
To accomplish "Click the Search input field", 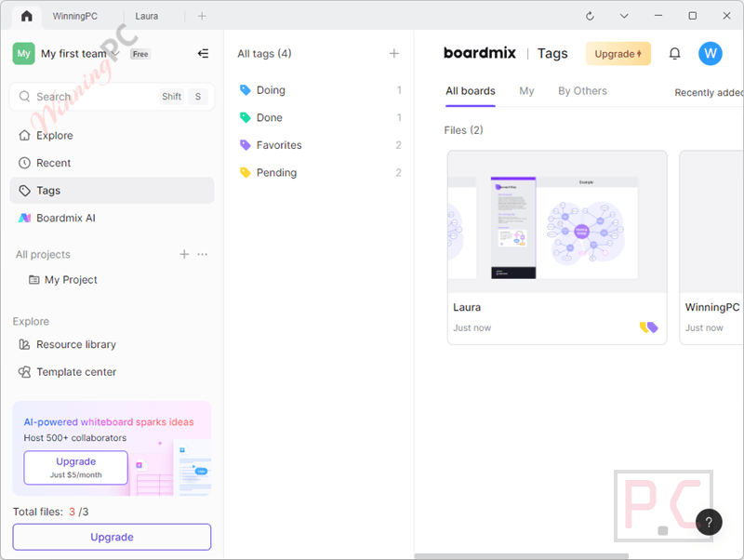I will pyautogui.click(x=112, y=97).
